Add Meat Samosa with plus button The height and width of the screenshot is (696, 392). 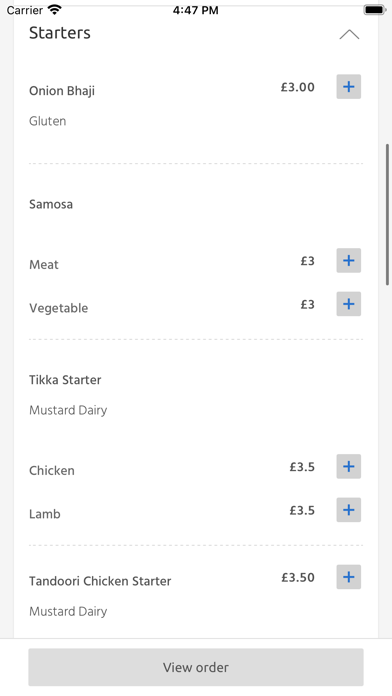tap(348, 261)
